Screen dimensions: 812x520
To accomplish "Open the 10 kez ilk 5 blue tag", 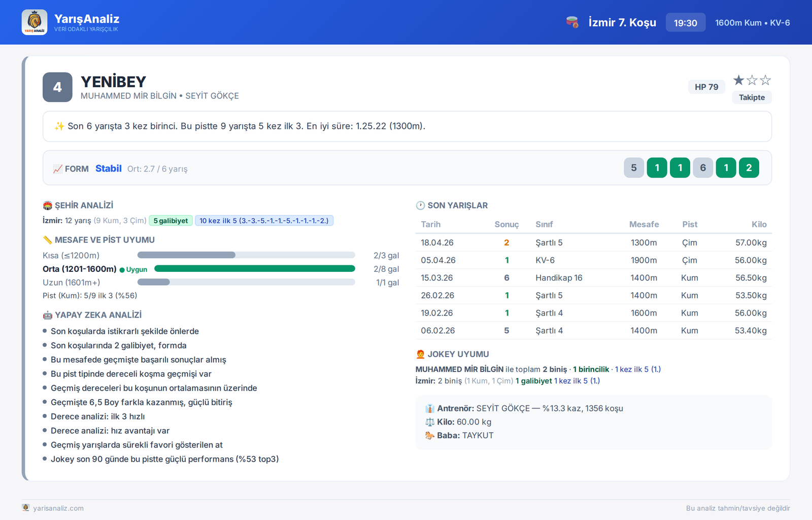I will pos(264,221).
